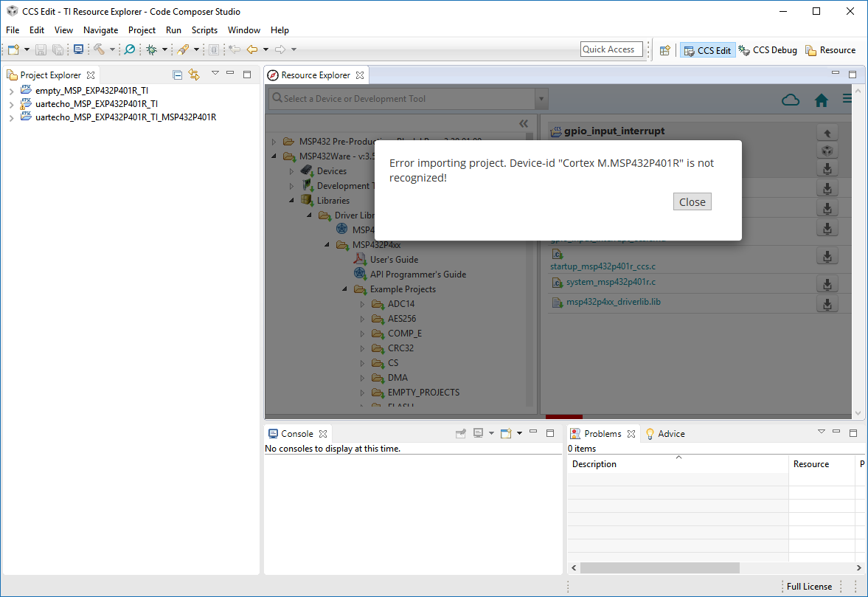This screenshot has height=597, width=868.
Task: Expand uartecho_MSP_EXP432P401R_TI project
Action: click(x=11, y=104)
